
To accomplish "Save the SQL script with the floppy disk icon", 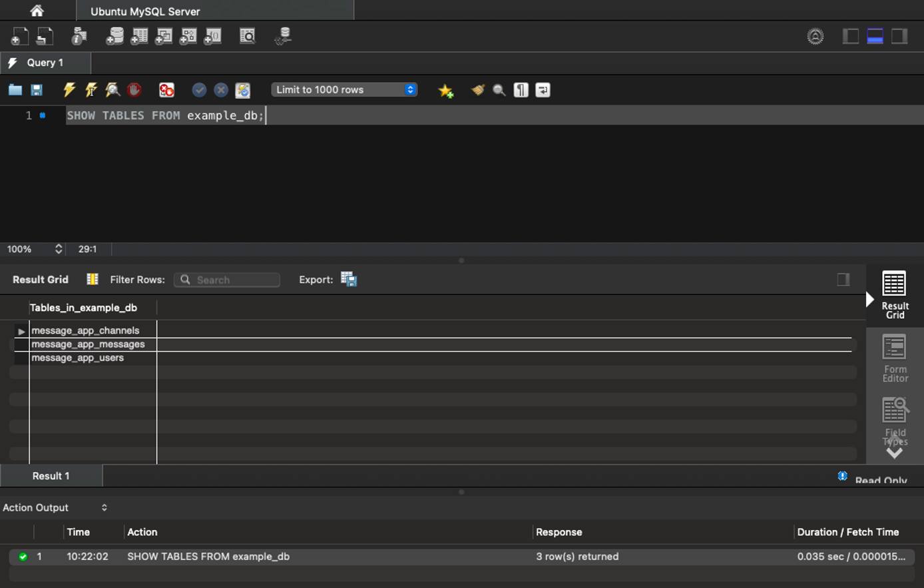I will coord(37,90).
